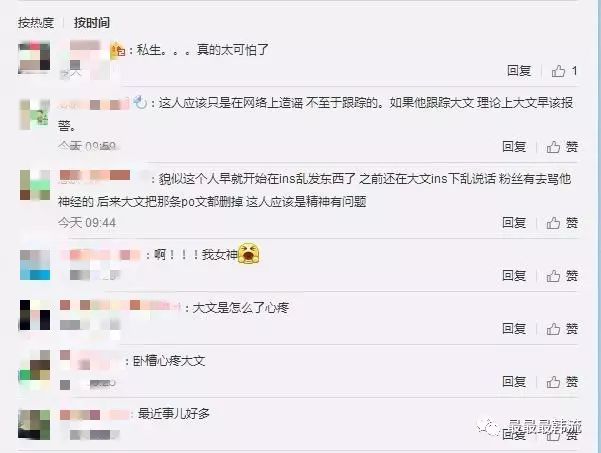Reply to the '卧槽心疼大文' comment
Viewport: 601px width, 453px height.
tap(514, 382)
